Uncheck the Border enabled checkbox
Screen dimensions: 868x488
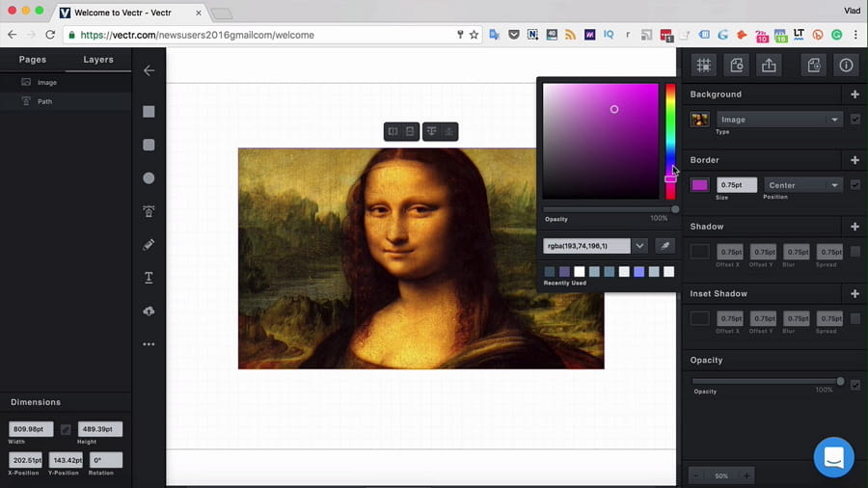[x=854, y=184]
